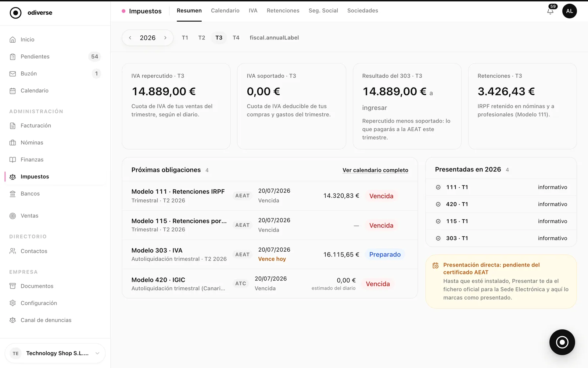Open Pendientes clipboard icon

pyautogui.click(x=12, y=57)
